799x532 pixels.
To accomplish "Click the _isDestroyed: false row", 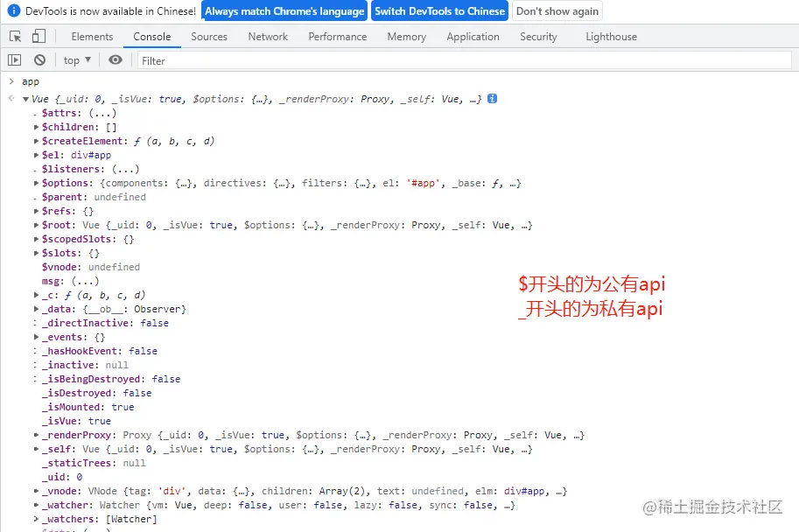I will click(x=97, y=393).
